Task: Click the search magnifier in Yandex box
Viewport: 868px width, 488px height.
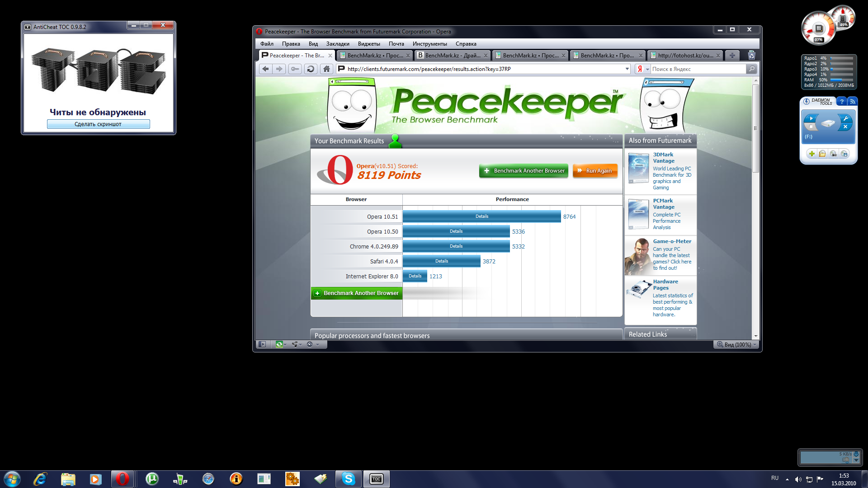Action: [x=751, y=69]
